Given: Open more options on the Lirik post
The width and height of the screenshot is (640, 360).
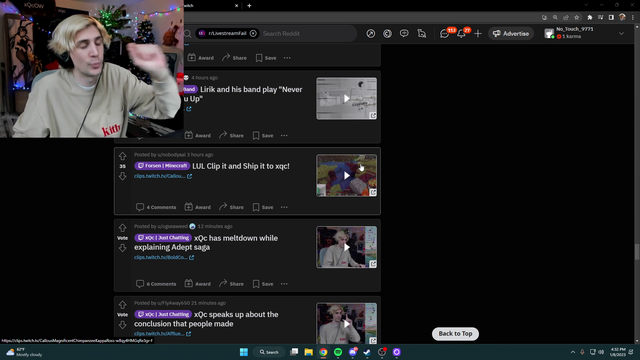Looking at the screenshot, I should click(284, 135).
